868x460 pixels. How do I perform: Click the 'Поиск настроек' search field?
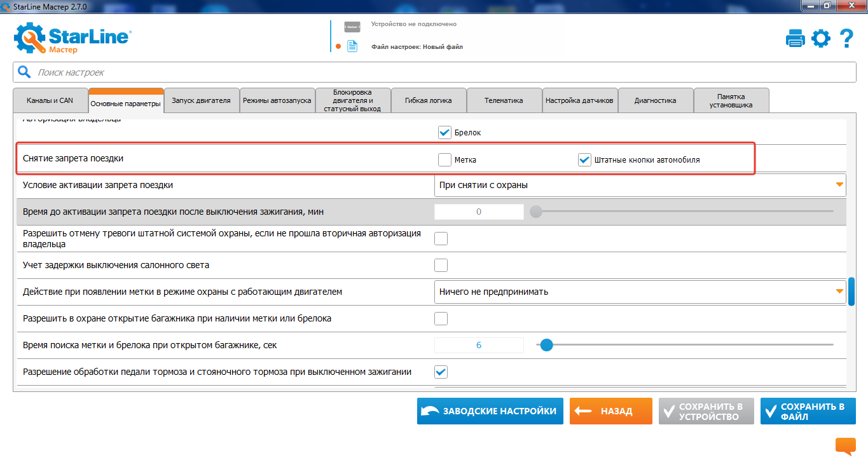pyautogui.click(x=434, y=72)
